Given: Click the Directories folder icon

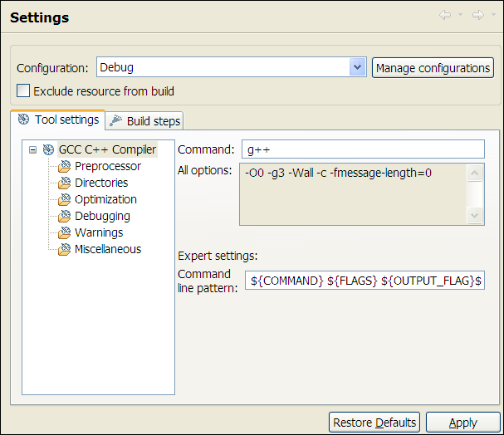Looking at the screenshot, I should click(x=64, y=183).
